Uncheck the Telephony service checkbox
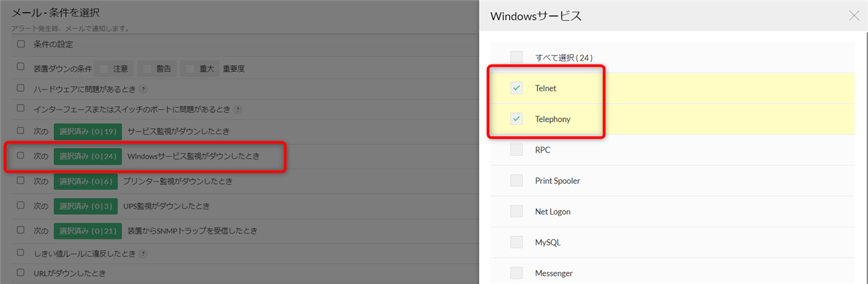Screen dimensions: 868x284 coord(516,119)
